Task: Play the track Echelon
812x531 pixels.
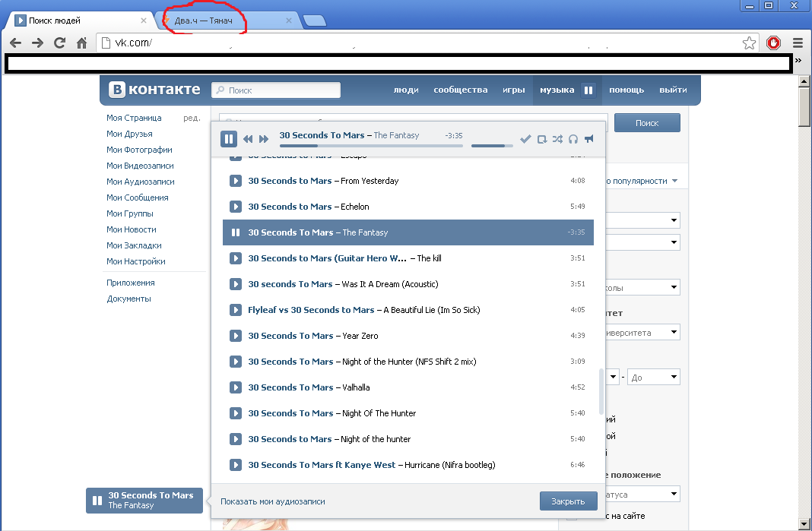Action: click(x=236, y=207)
